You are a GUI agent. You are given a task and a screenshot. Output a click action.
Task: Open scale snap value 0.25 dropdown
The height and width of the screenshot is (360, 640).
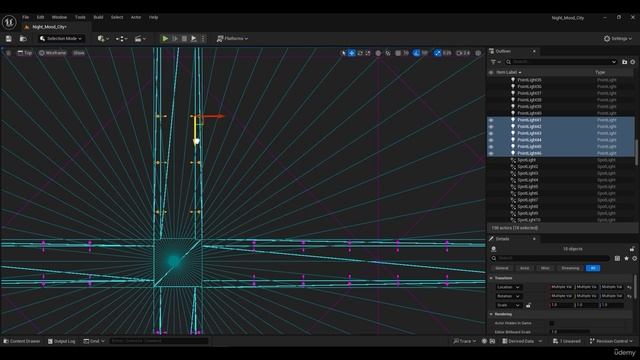pyautogui.click(x=447, y=53)
